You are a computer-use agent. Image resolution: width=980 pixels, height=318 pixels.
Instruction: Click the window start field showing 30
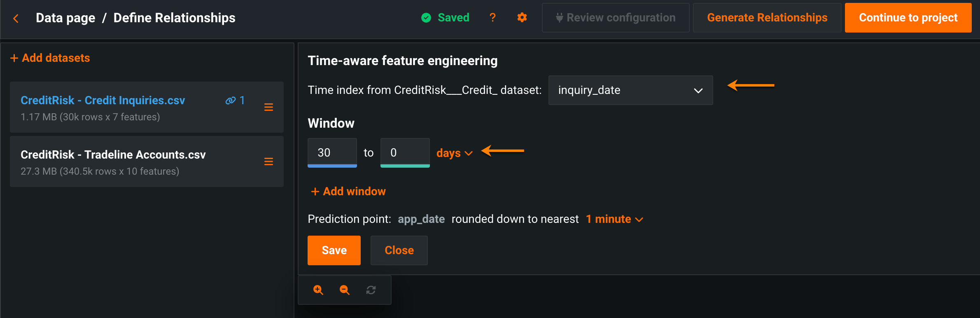[x=332, y=153]
